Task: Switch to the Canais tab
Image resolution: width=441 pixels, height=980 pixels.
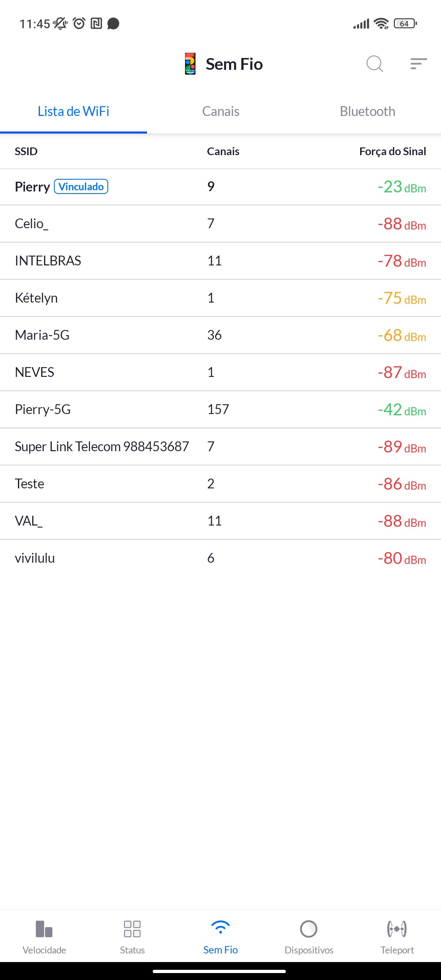Action: pyautogui.click(x=220, y=111)
